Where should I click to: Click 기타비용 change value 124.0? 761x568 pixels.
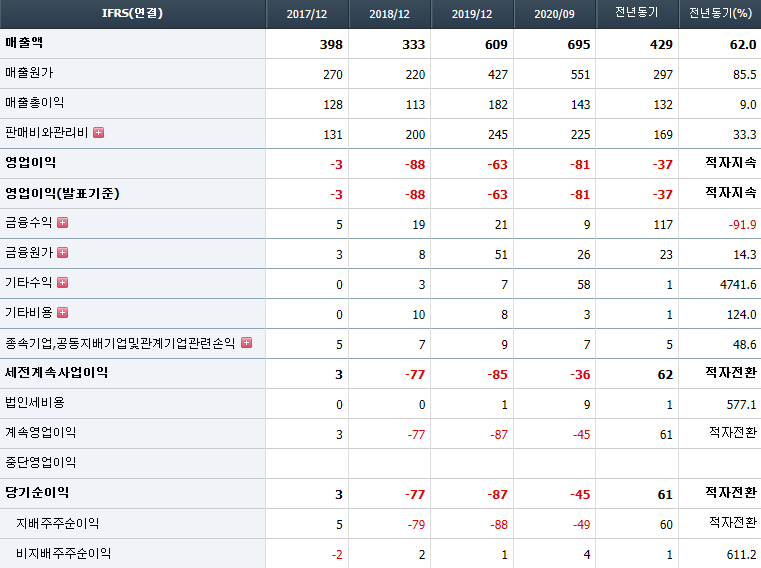click(742, 315)
